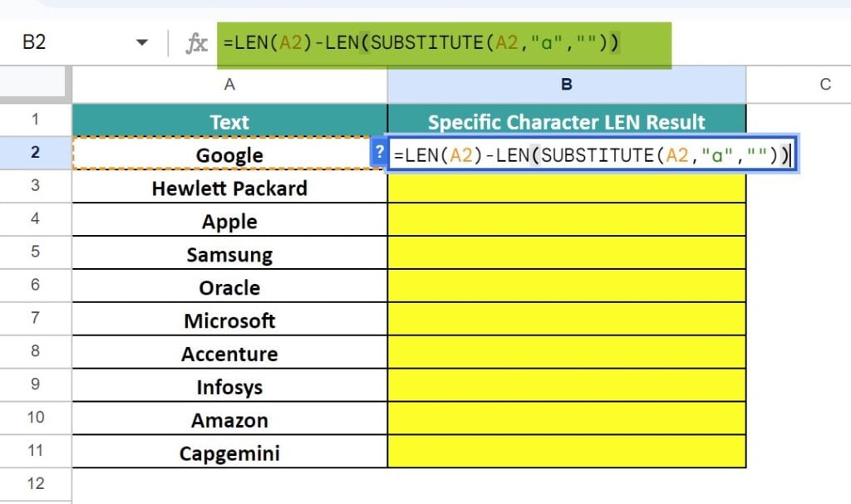
Task: Select row 12 header
Action: 35,483
